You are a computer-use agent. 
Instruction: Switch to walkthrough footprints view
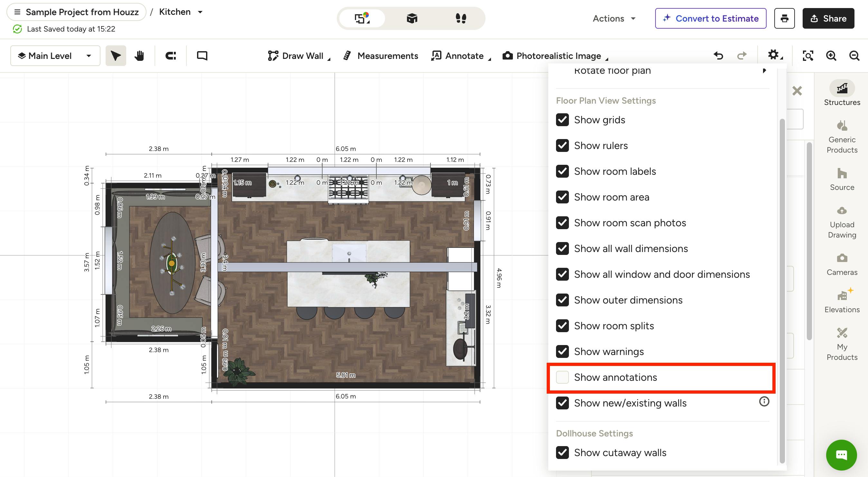(x=461, y=18)
